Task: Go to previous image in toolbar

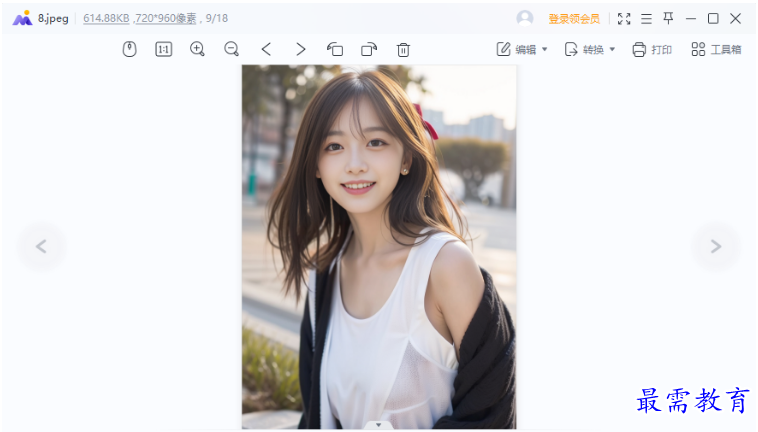Action: click(266, 49)
